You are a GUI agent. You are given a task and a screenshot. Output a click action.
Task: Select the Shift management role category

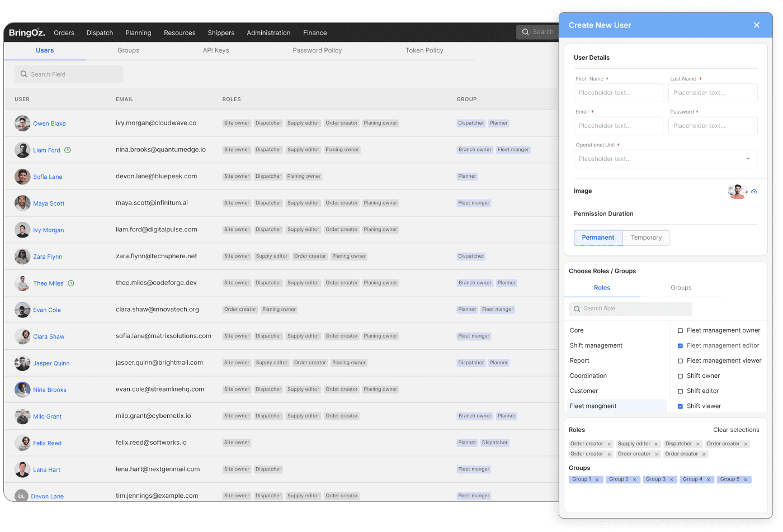point(596,345)
